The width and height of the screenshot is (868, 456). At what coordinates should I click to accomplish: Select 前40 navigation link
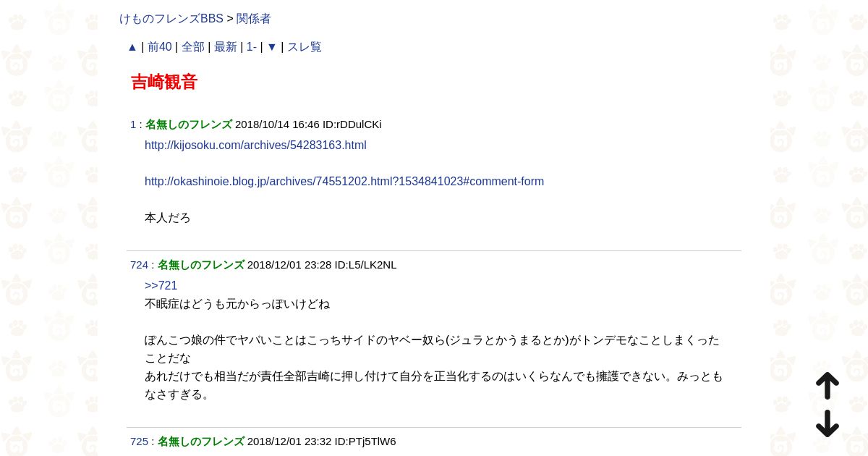point(160,47)
